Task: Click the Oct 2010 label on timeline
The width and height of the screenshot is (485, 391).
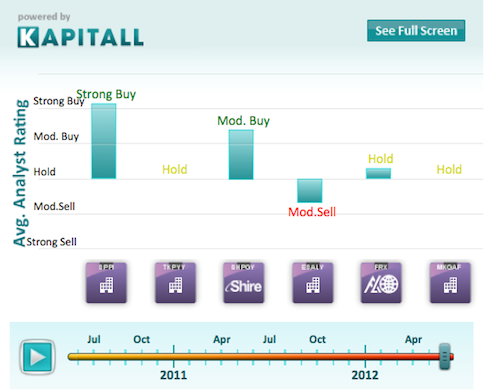Action: pos(142,339)
